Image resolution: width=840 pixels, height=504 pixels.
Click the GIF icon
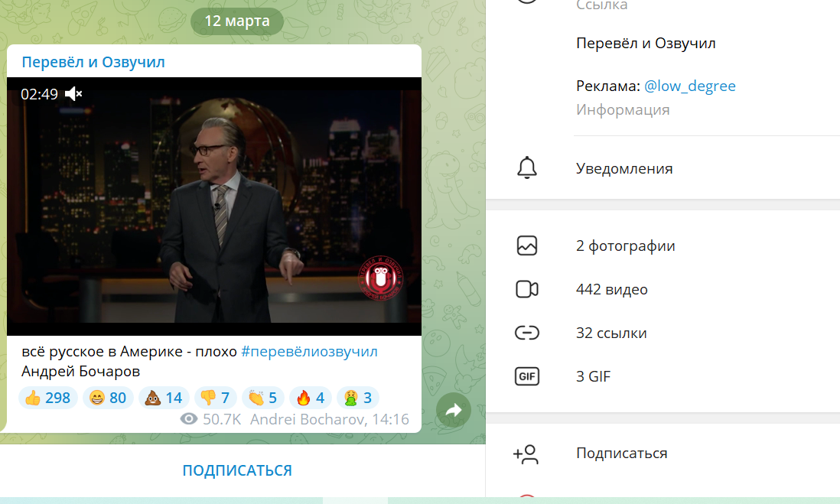point(527,376)
